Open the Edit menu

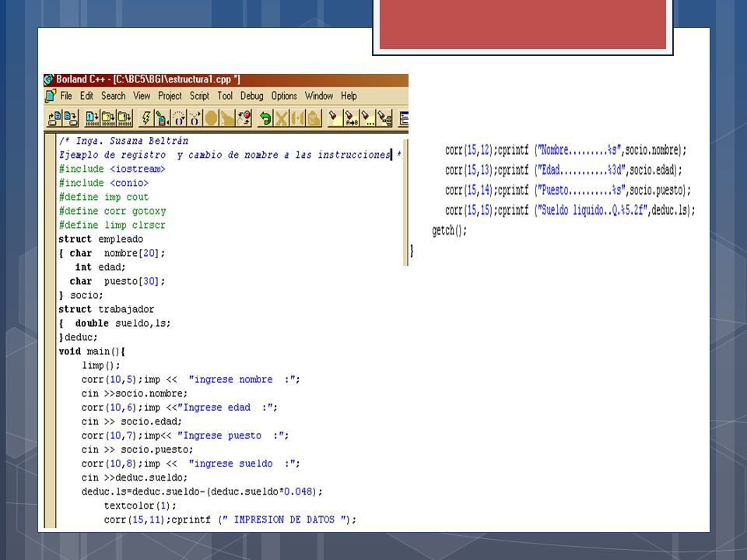(x=86, y=96)
